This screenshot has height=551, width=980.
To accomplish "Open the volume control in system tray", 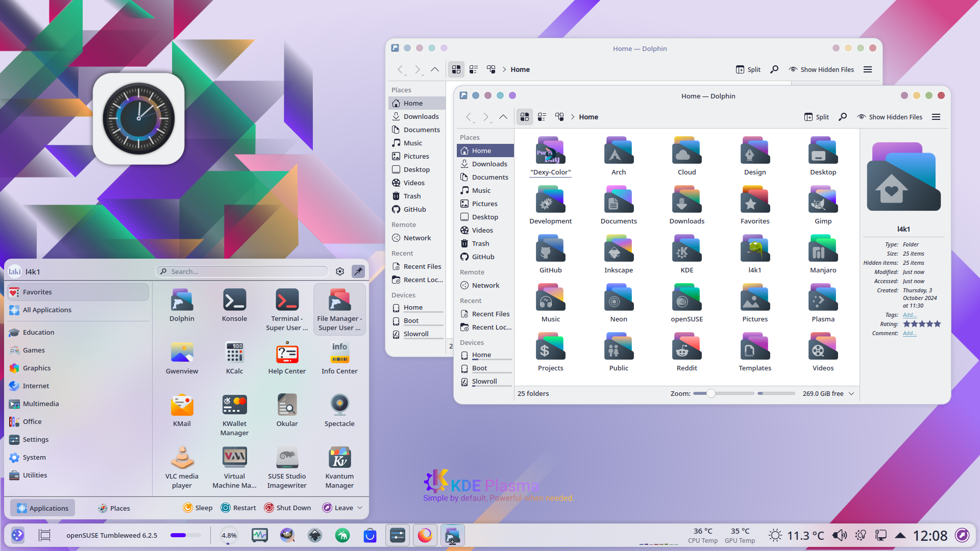I will click(840, 535).
